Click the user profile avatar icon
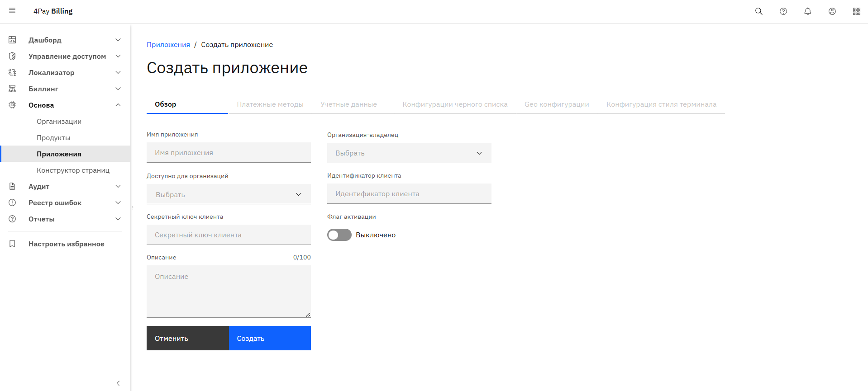The height and width of the screenshot is (391, 868). [x=832, y=11]
